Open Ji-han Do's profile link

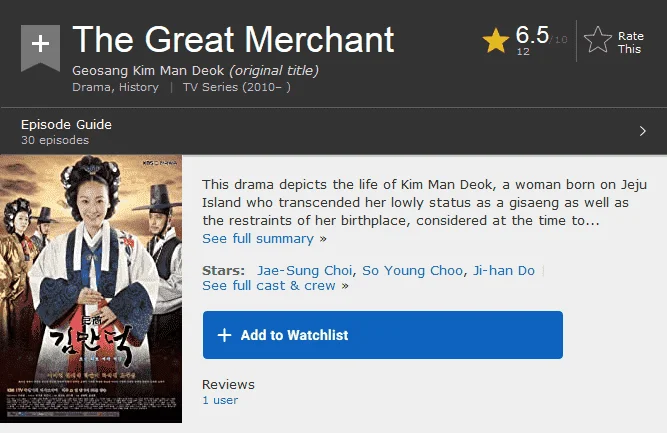pyautogui.click(x=504, y=271)
